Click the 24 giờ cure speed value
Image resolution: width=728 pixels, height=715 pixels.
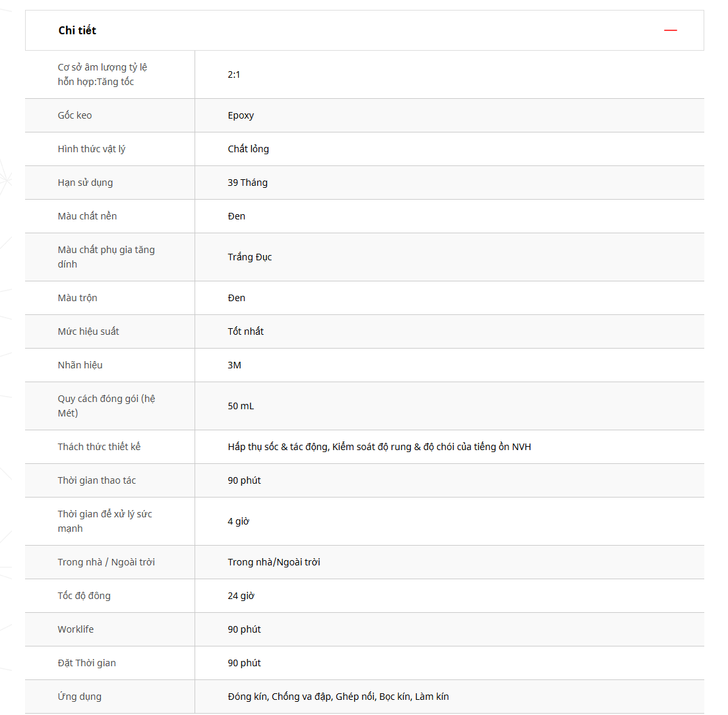(241, 596)
